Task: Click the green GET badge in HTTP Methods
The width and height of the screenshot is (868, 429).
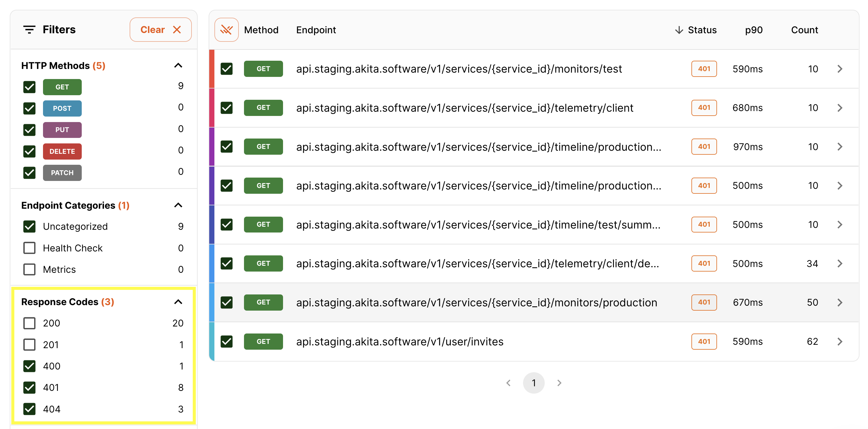Action: 62,87
